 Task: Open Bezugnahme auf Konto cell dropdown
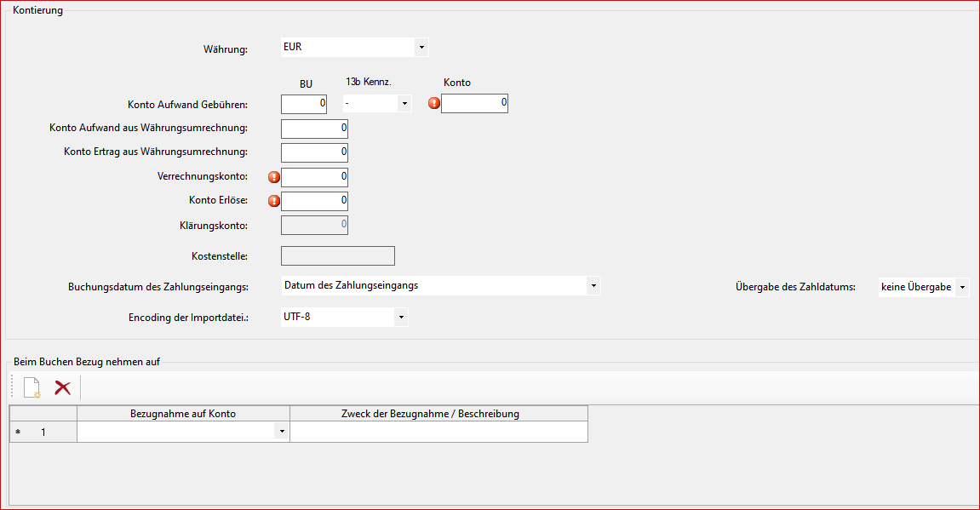click(x=281, y=433)
